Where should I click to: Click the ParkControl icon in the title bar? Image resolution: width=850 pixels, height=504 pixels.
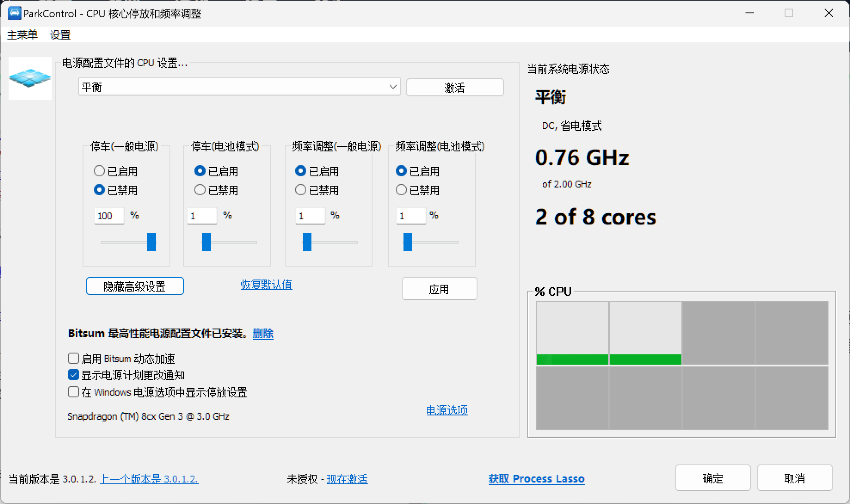coord(14,13)
